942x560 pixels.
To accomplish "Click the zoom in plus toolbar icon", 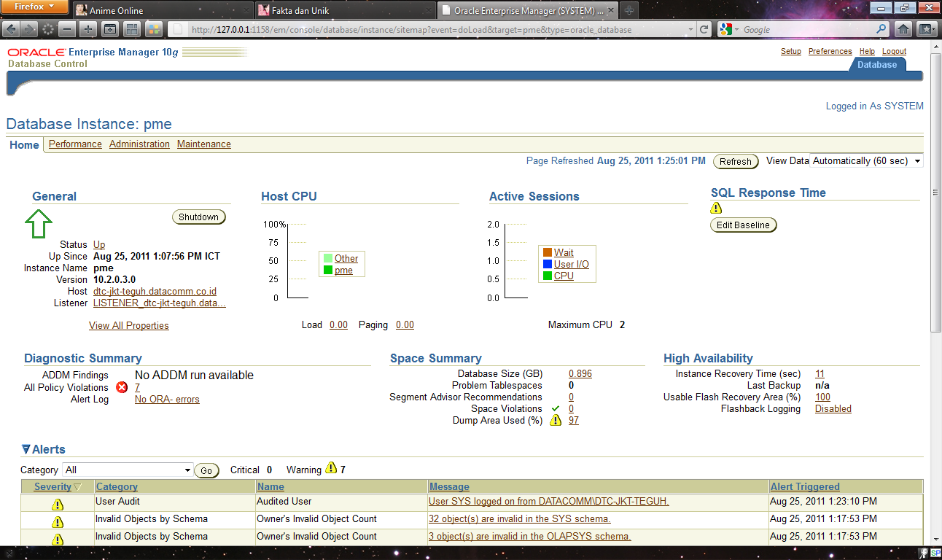I will pyautogui.click(x=88, y=30).
